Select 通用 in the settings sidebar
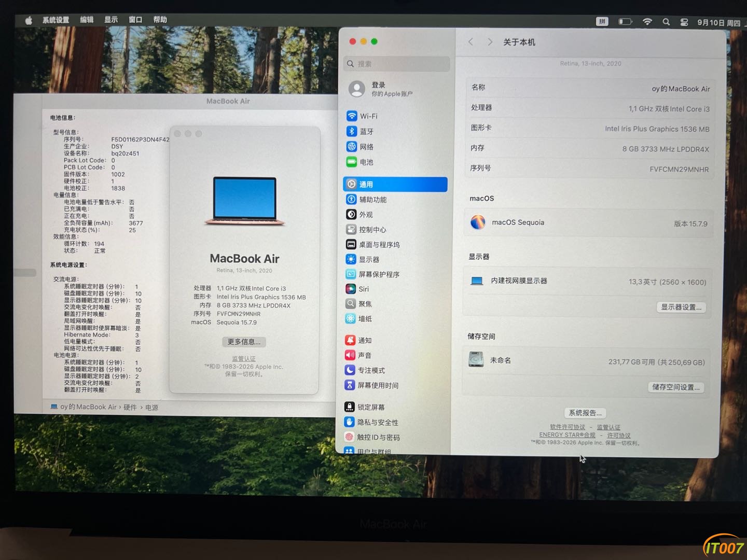This screenshot has height=560, width=747. [x=395, y=184]
